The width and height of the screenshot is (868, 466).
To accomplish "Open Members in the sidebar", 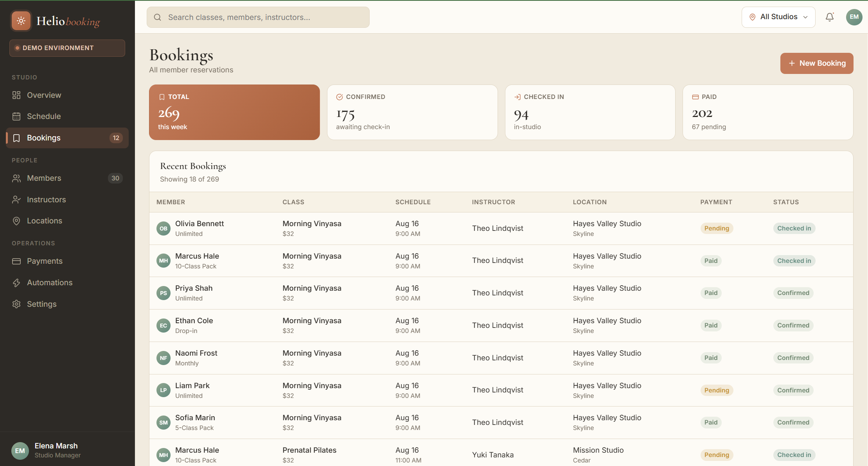I will pos(67,178).
